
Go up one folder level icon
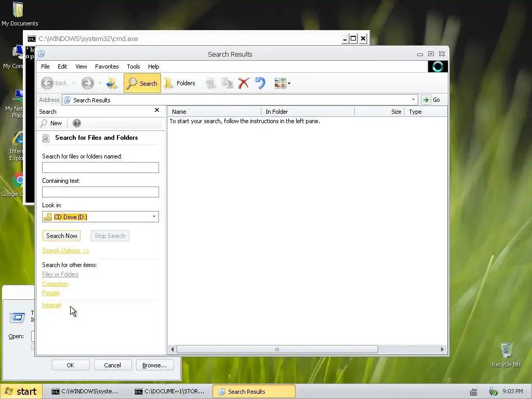click(x=112, y=83)
